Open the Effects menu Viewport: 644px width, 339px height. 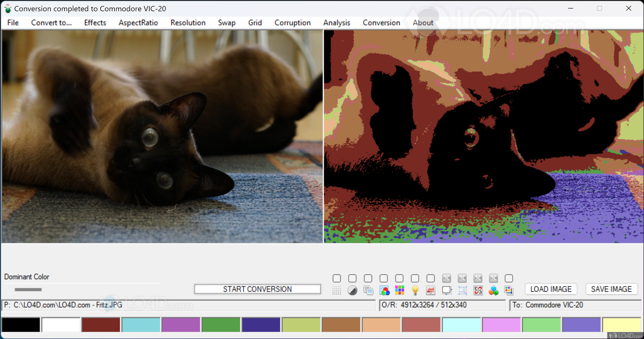[x=95, y=23]
